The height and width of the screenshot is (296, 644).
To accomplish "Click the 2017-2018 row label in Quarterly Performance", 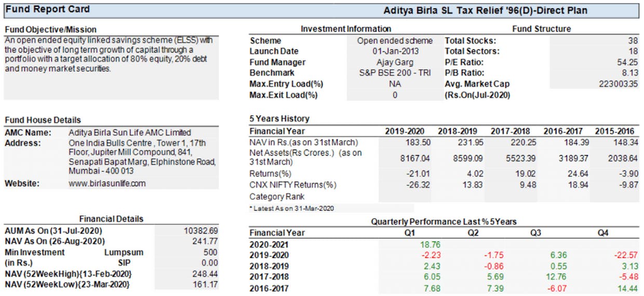I will 269,277.
